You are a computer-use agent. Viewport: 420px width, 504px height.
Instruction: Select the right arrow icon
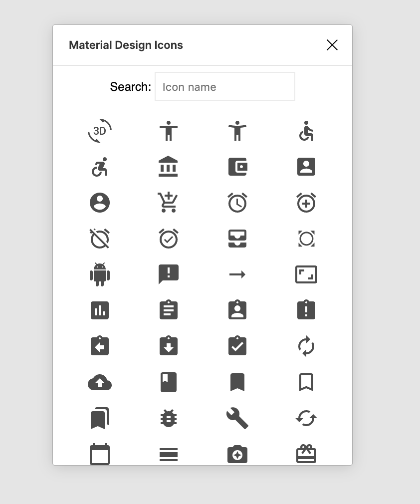tap(237, 274)
